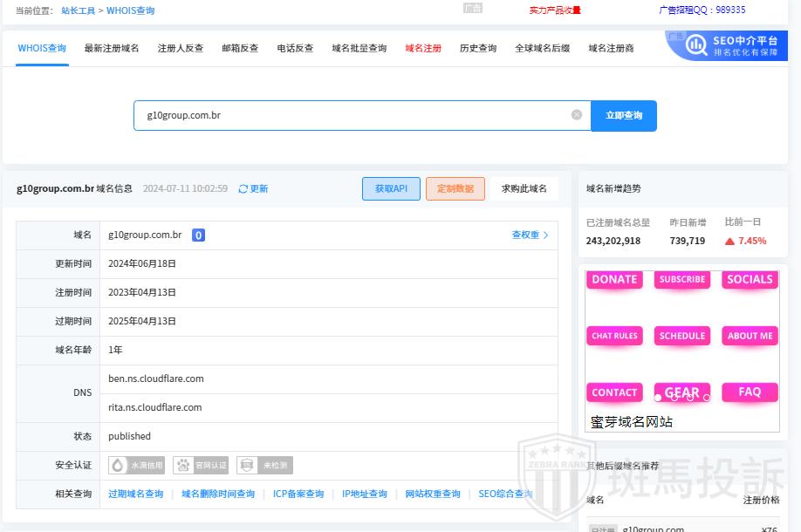Click the blue weight badge 0
The height and width of the screenshot is (532, 801).
198,235
